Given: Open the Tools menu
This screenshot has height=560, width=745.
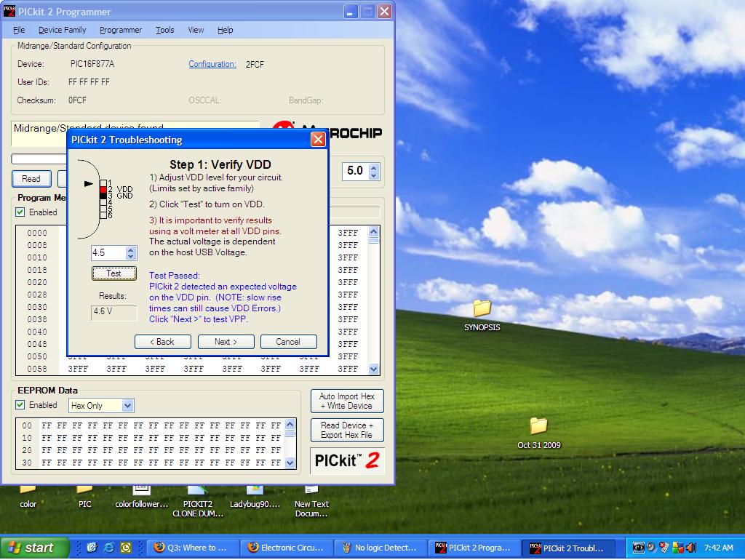Looking at the screenshot, I should pos(165,30).
